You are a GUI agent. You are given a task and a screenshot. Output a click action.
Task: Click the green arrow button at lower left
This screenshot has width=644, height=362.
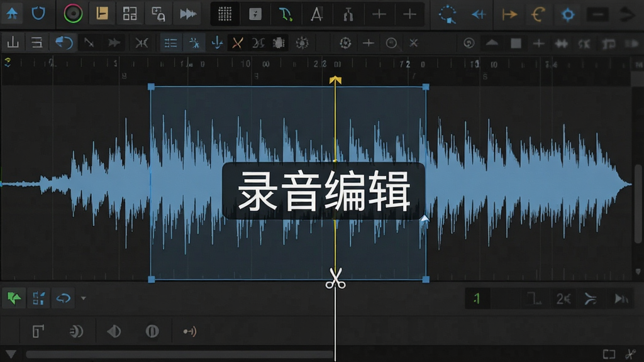(14, 298)
